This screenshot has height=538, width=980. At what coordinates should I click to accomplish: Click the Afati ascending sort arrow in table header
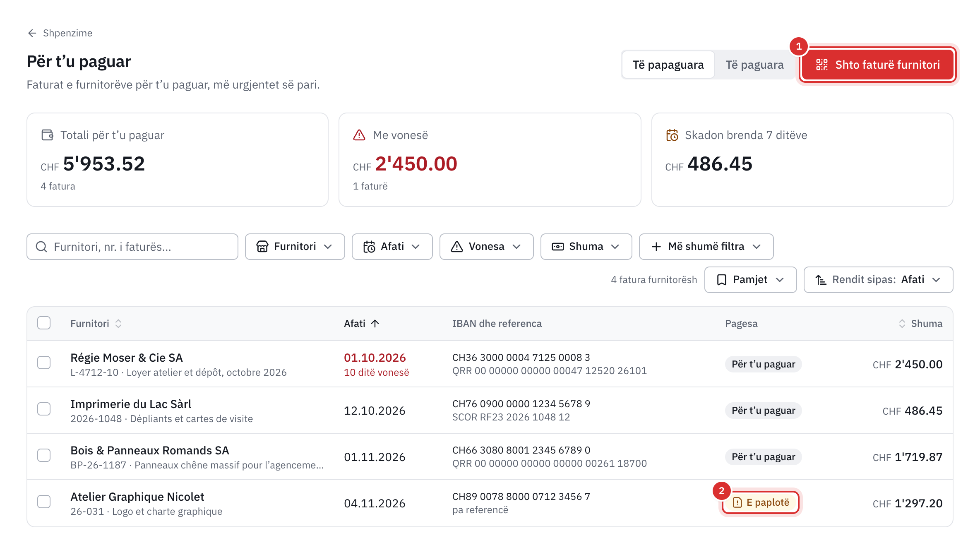[x=375, y=324]
